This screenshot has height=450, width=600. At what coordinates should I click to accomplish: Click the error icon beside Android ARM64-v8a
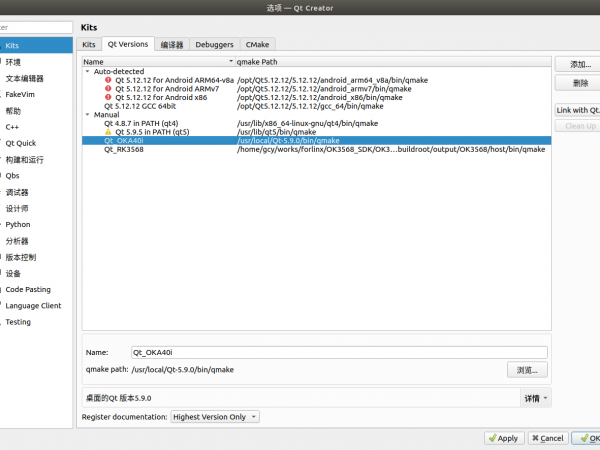(x=109, y=80)
